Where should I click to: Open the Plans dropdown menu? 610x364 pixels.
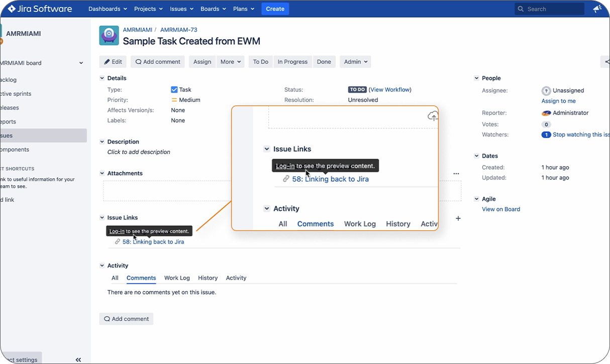244,9
